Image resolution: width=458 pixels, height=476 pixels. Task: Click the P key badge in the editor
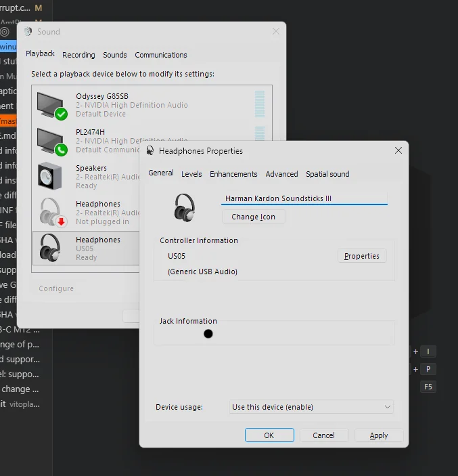tap(428, 369)
